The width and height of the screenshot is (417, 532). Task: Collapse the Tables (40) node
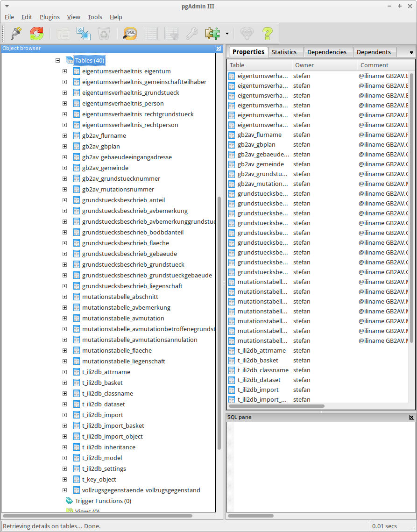(x=58, y=60)
